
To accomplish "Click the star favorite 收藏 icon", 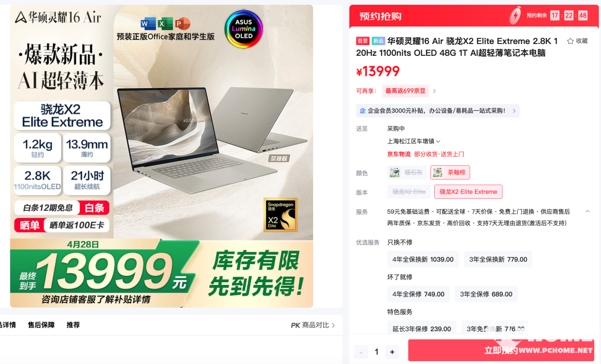I will click(570, 41).
